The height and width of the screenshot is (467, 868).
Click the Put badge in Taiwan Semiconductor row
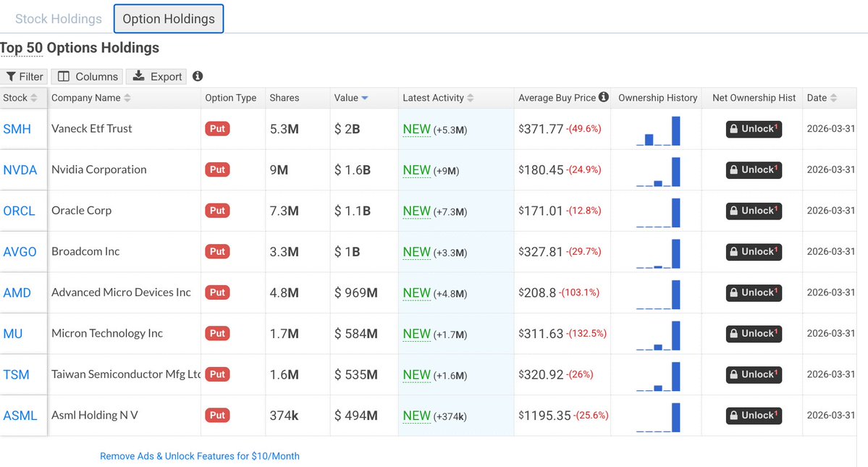(x=218, y=374)
